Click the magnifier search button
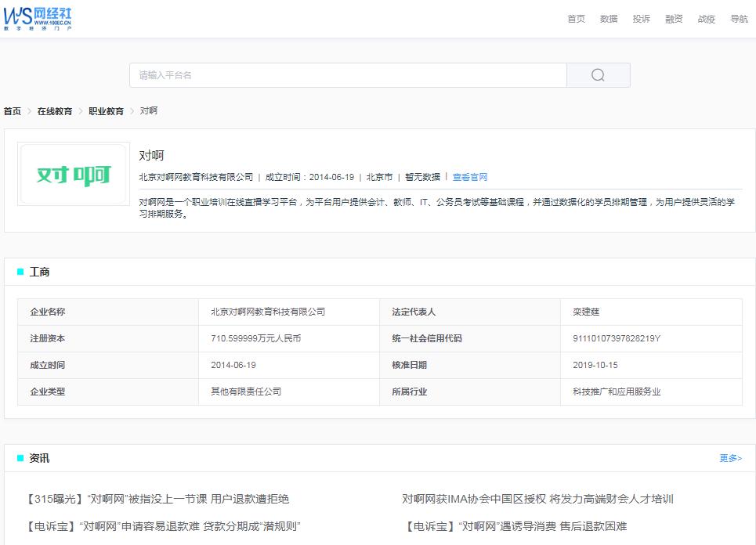 (598, 75)
